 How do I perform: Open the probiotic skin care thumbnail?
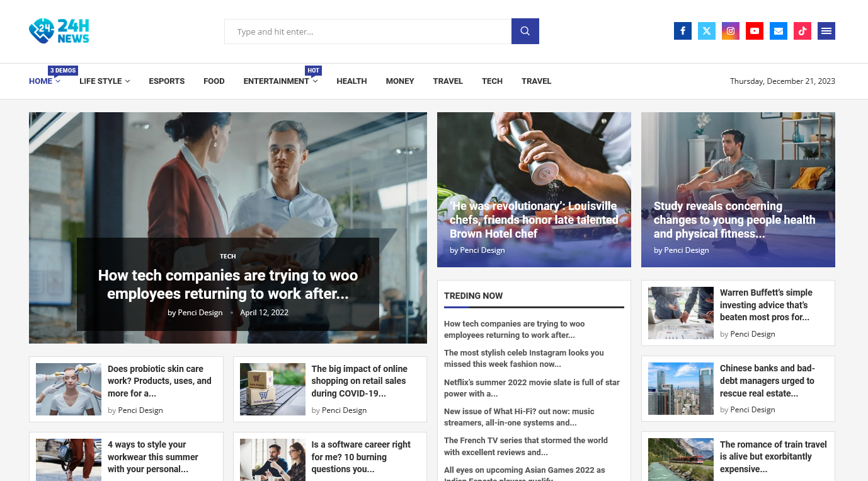tap(69, 389)
